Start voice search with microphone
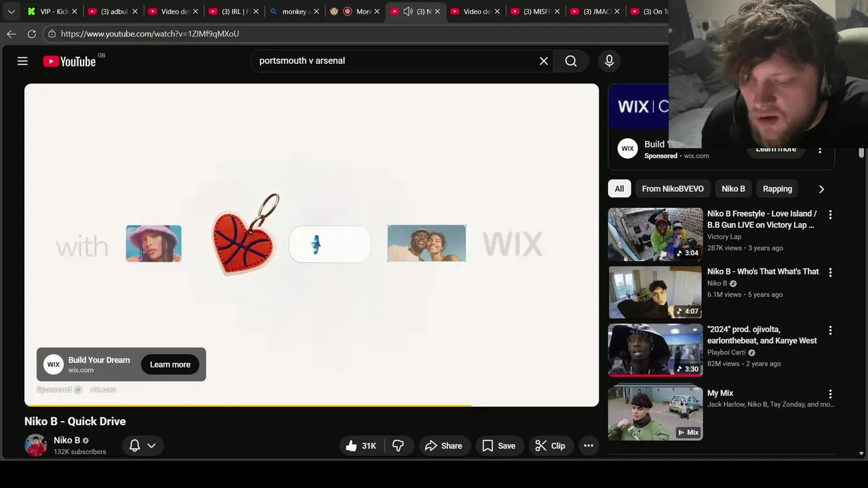The height and width of the screenshot is (488, 868). coord(609,61)
